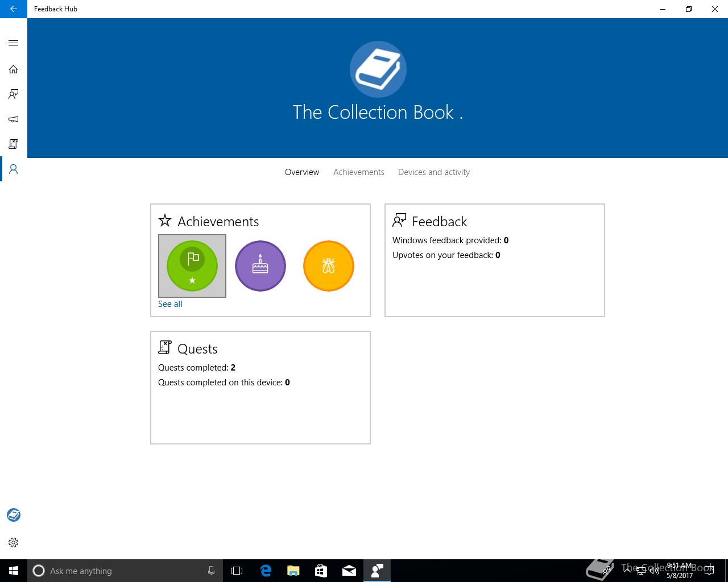
Task: Open Announcements megaphone in sidebar
Action: point(14,119)
